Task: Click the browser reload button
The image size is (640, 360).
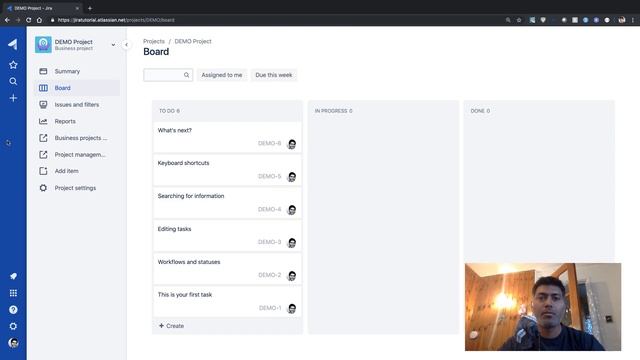Action: [29, 20]
